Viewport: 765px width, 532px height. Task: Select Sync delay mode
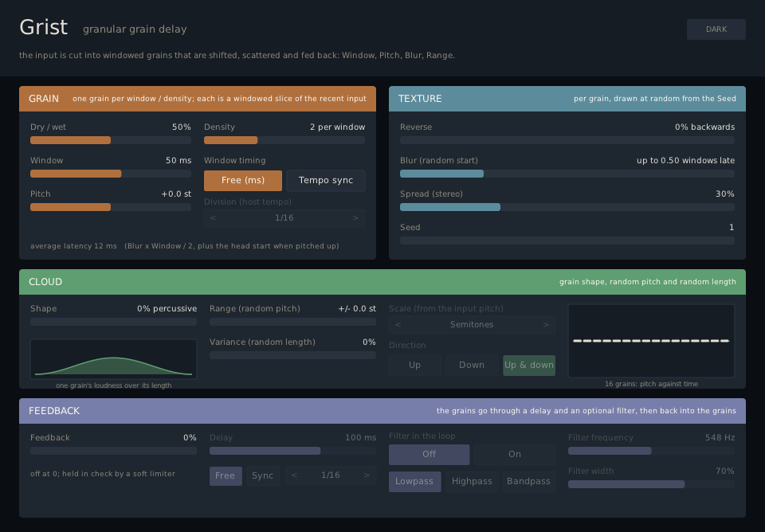[262, 476]
